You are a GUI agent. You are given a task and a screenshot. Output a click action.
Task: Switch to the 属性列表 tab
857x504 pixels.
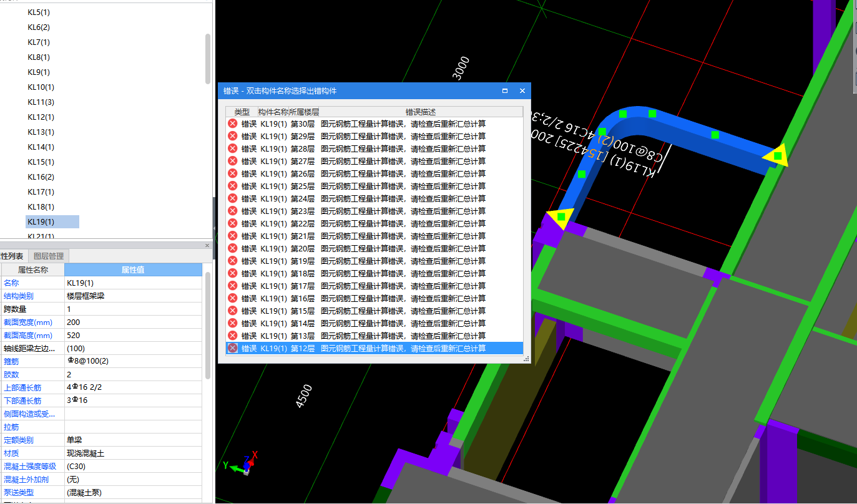12,256
